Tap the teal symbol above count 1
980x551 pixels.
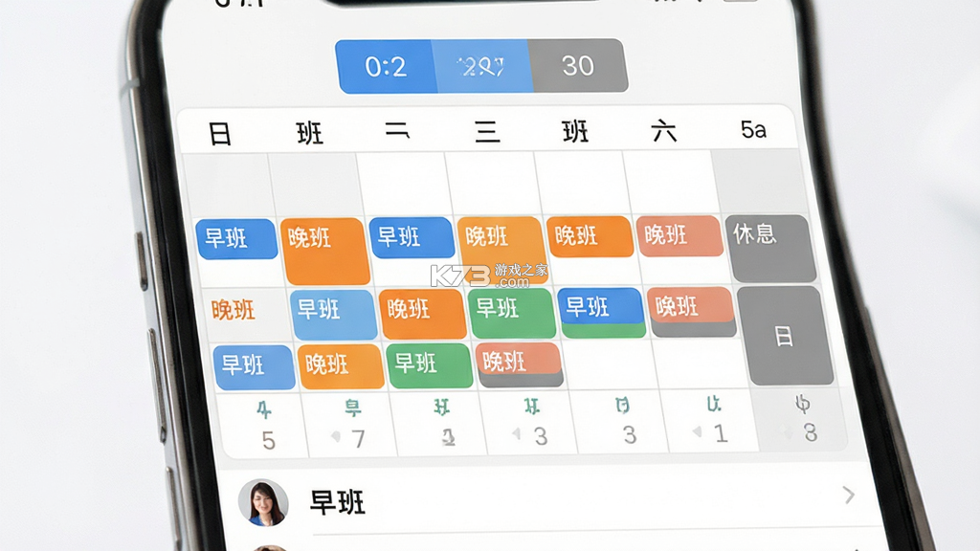(713, 405)
